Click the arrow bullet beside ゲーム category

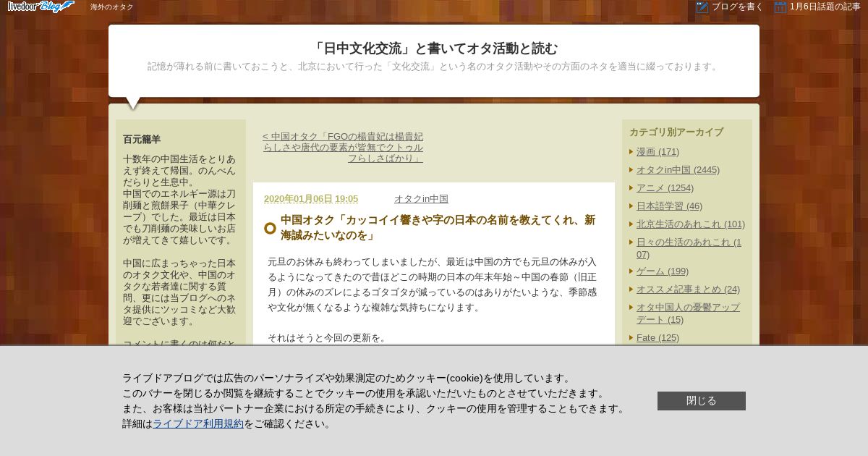coord(631,271)
